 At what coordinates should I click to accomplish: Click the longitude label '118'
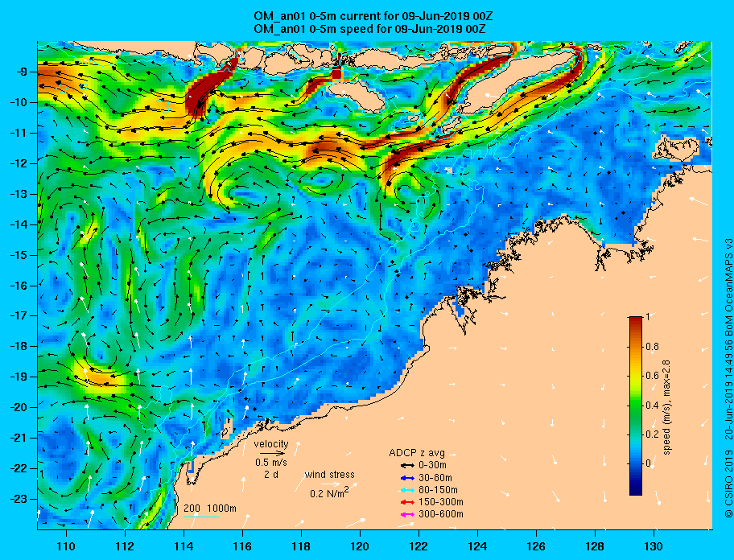pos(302,546)
